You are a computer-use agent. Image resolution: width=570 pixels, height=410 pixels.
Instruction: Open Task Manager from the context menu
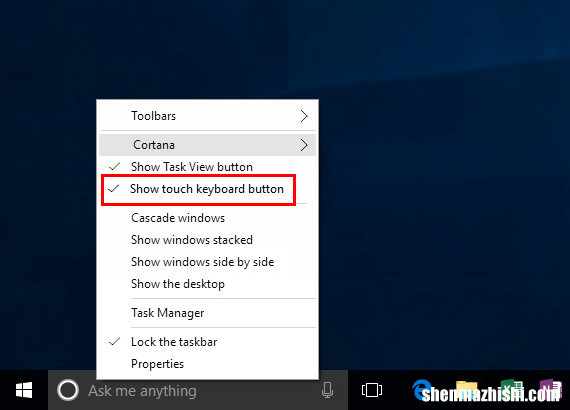pyautogui.click(x=207, y=313)
